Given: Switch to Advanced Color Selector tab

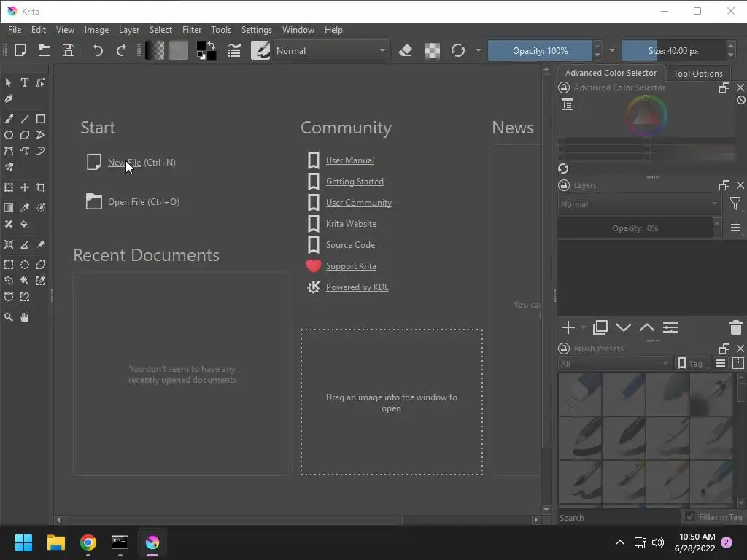Looking at the screenshot, I should 611,73.
